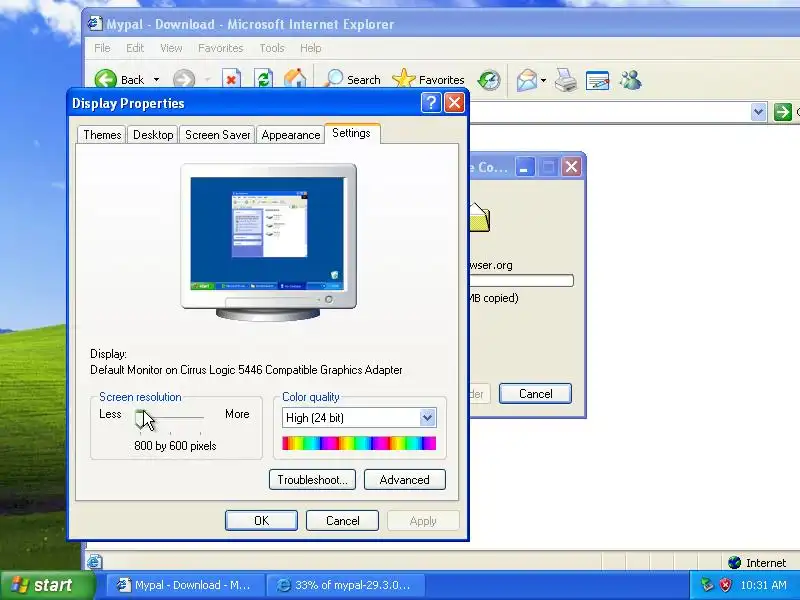
Task: Open the Back button history dropdown arrow
Action: 156,80
